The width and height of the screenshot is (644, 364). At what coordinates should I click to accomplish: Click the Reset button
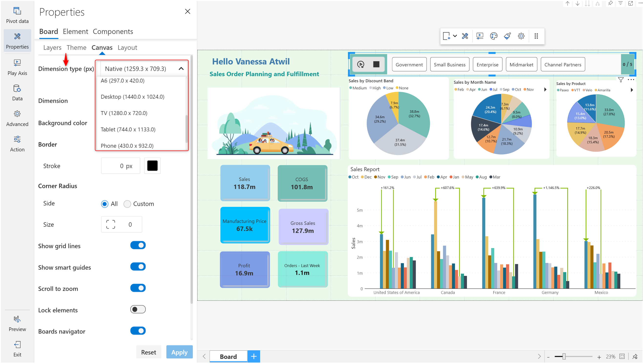click(148, 352)
